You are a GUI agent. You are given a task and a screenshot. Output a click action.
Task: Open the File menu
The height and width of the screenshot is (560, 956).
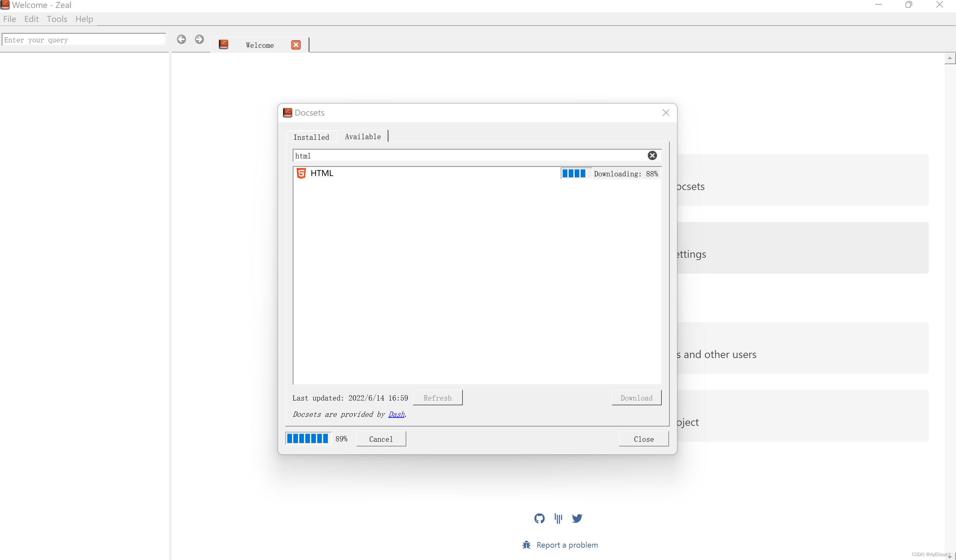point(10,19)
